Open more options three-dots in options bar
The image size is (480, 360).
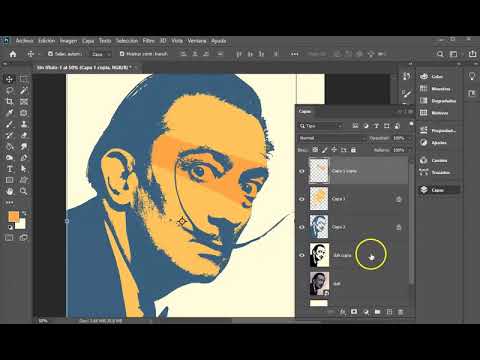(294, 54)
